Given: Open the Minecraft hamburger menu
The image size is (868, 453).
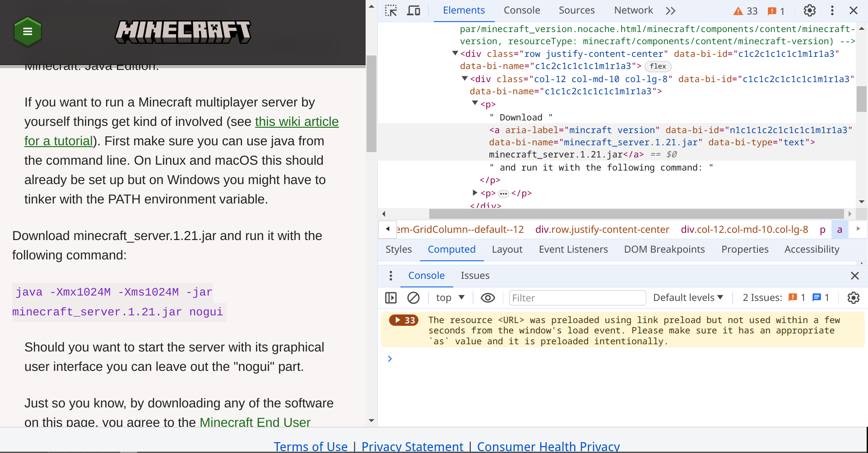Looking at the screenshot, I should tap(28, 32).
